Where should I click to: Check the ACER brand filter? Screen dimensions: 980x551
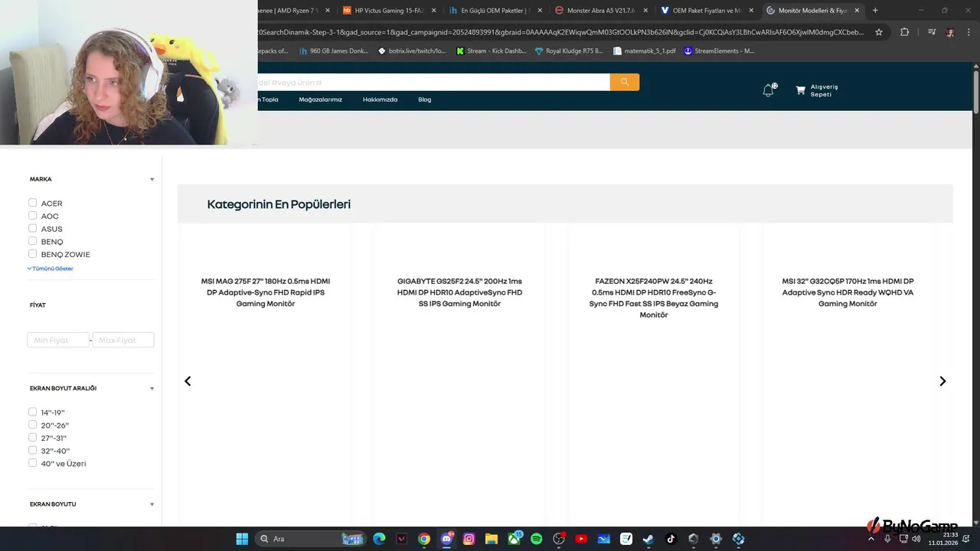(x=33, y=203)
